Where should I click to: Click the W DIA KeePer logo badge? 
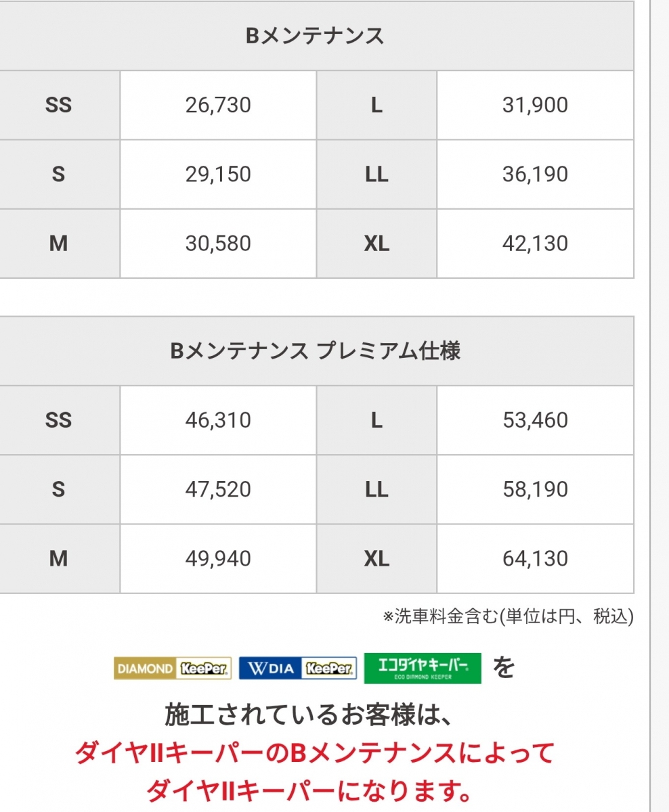click(x=298, y=669)
